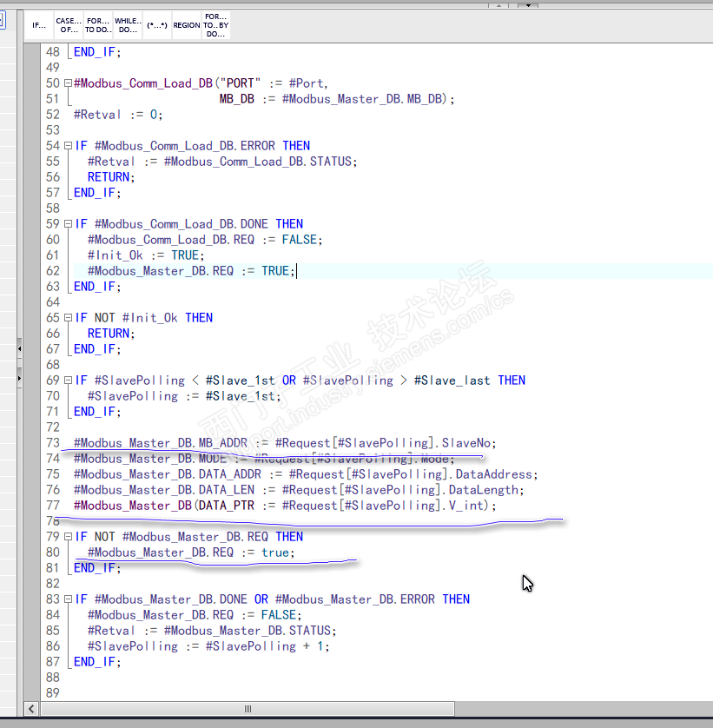Click '#SlavePolling := #Slave_1st;' on line 70
Screen dimensions: 713x728
(x=184, y=396)
